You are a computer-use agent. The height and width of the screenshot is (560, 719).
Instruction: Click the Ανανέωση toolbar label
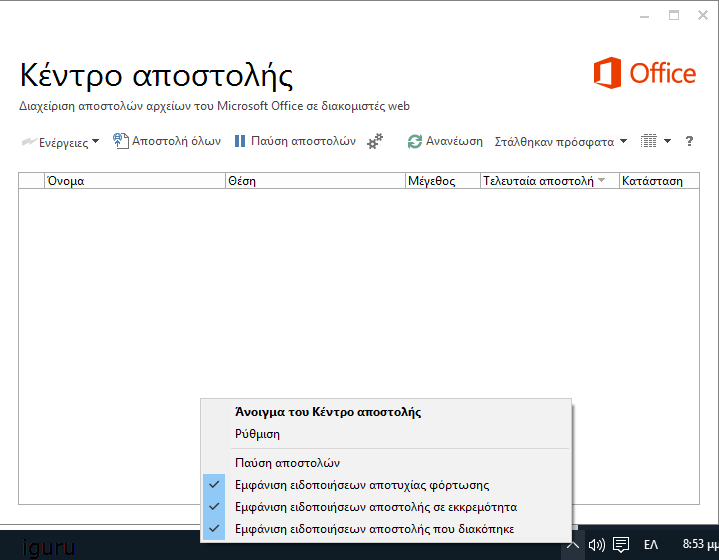pos(454,141)
